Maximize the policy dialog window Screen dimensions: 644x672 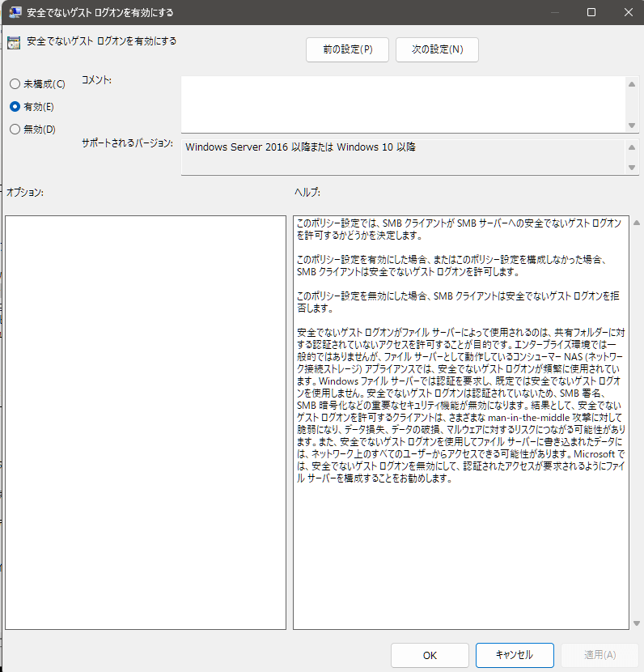click(x=591, y=12)
